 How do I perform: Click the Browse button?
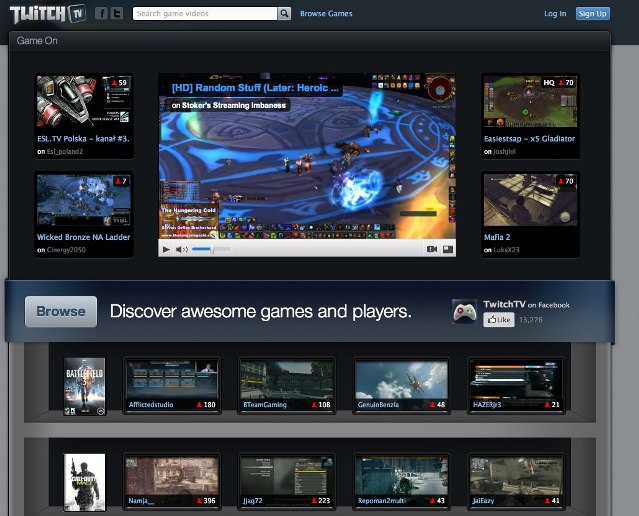(61, 311)
